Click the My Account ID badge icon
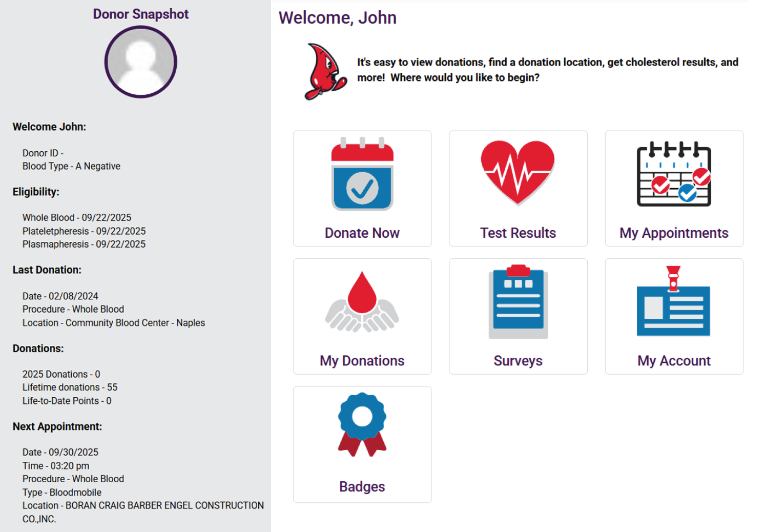Screen dimensions: 765x532 (673, 302)
